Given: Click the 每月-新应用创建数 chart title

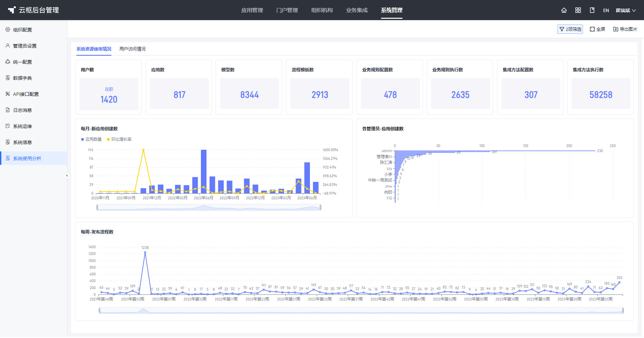Looking at the screenshot, I should pos(99,129).
